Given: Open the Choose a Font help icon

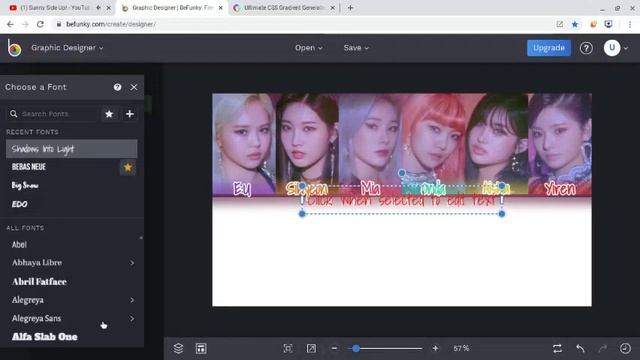Looking at the screenshot, I should pyautogui.click(x=118, y=87).
